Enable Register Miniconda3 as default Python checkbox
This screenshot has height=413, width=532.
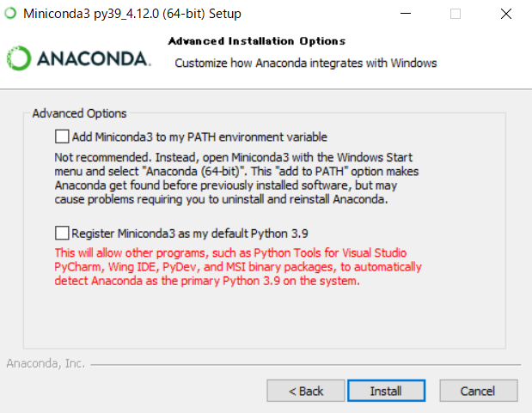click(61, 233)
